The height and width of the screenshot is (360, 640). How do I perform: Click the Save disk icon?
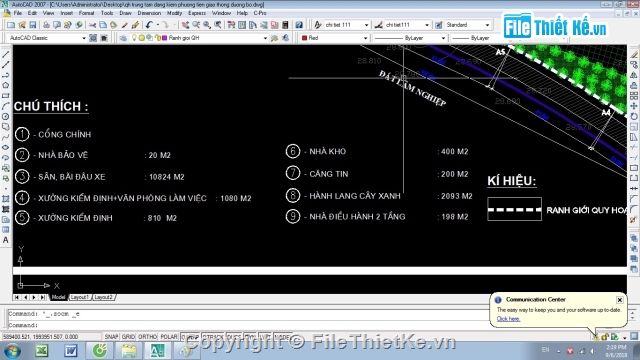click(33, 25)
